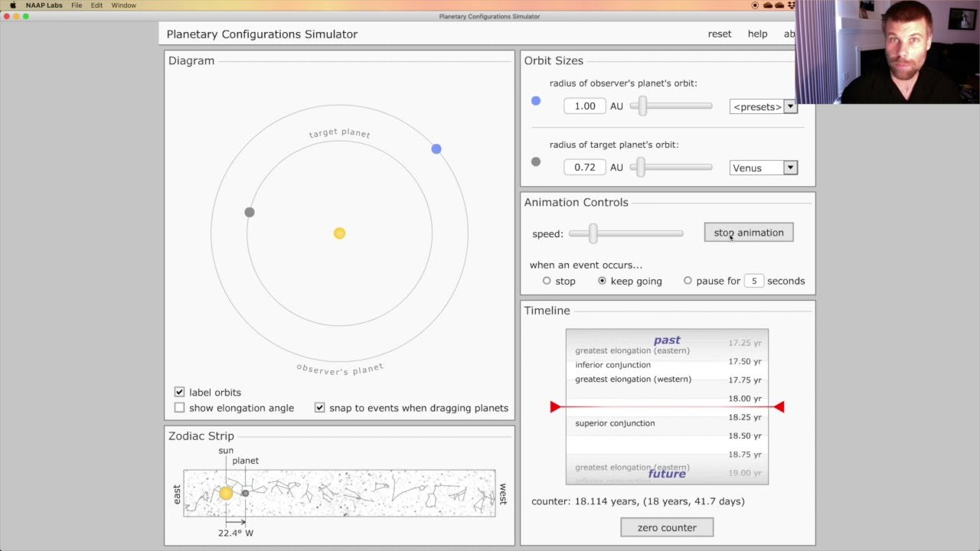Click the help link
The height and width of the screenshot is (551, 980).
tap(757, 34)
